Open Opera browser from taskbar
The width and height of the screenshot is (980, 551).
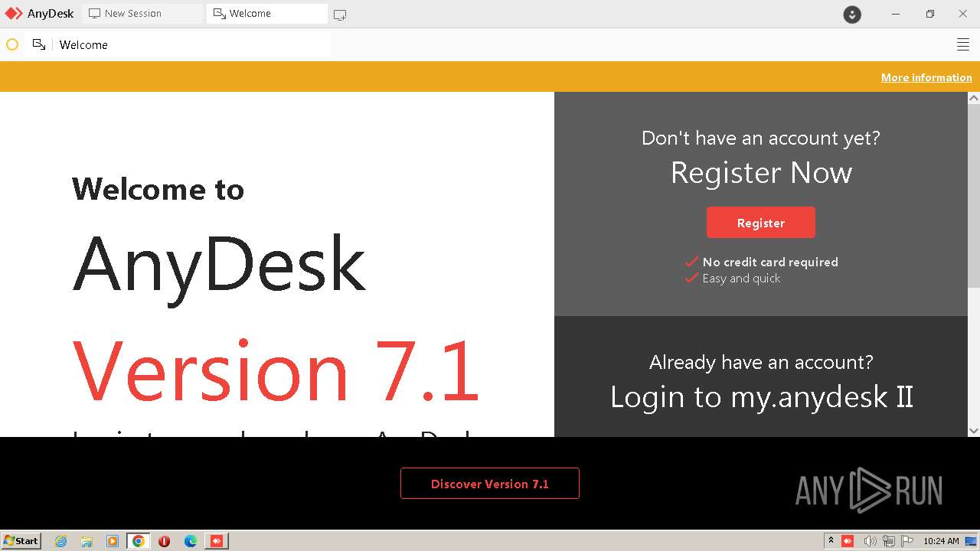point(165,541)
